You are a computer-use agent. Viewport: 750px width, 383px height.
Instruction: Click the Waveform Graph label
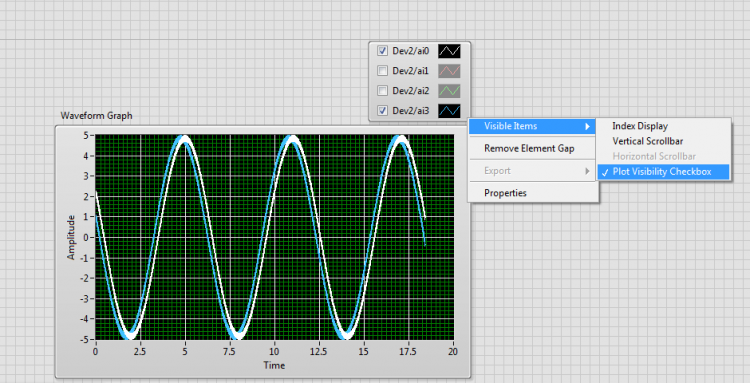click(96, 116)
